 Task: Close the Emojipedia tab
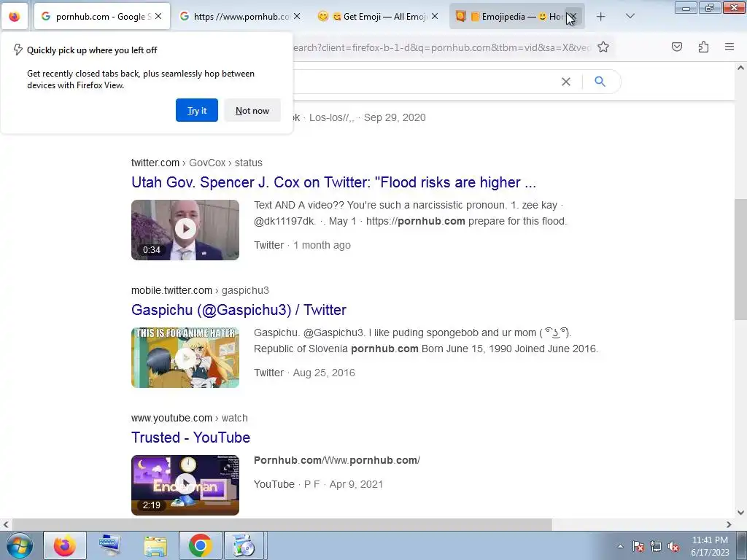pos(573,16)
